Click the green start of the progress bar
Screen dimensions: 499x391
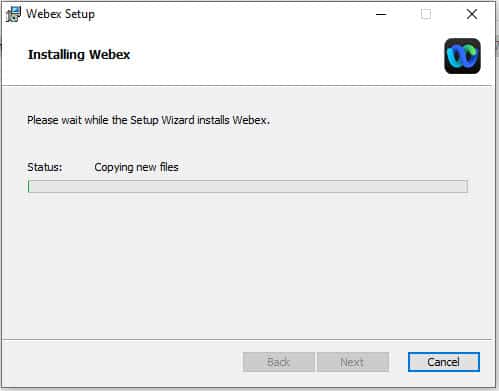pos(29,186)
